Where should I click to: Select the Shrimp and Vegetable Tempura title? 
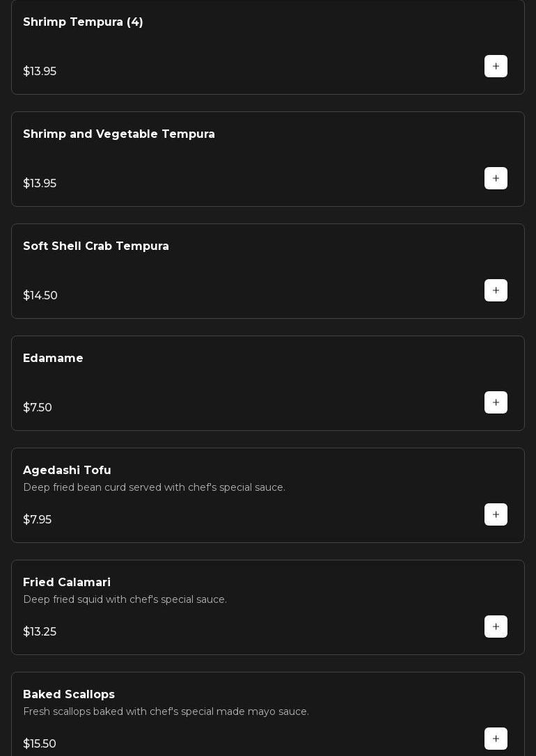pos(119,134)
